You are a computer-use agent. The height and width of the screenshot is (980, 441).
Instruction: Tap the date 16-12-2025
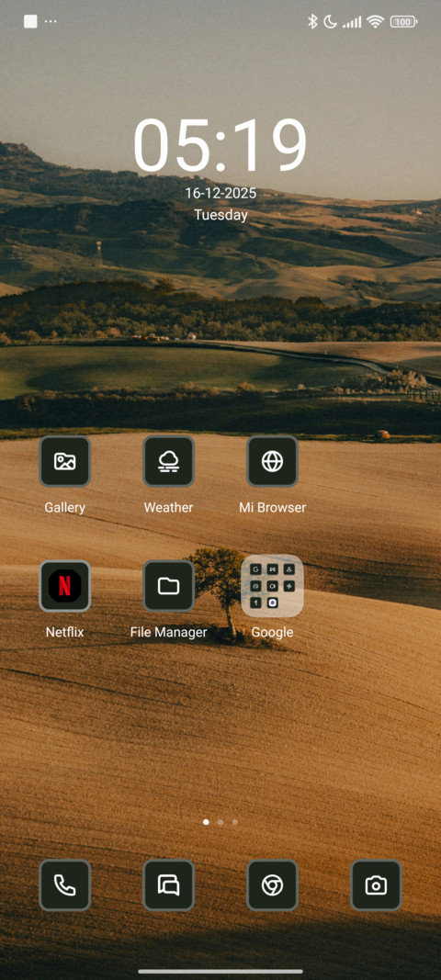[220, 194]
